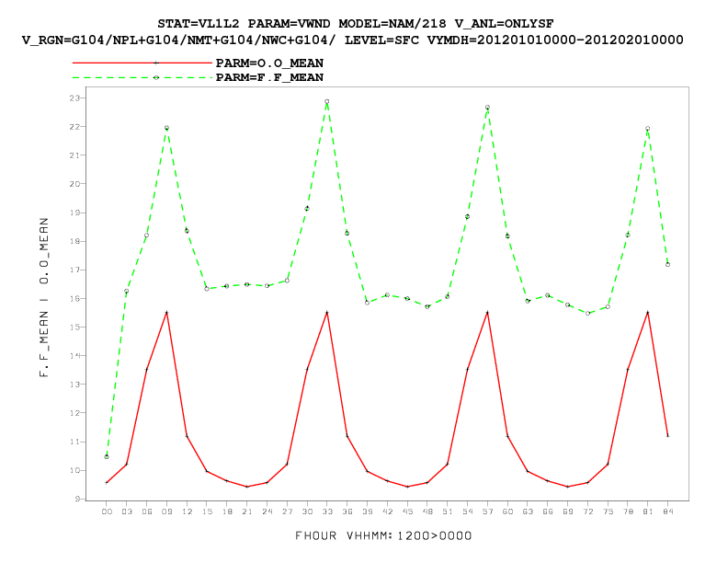Image resolution: width=728 pixels, height=563 pixels.
Task: Click x-axis tick label 84
Action: click(667, 511)
